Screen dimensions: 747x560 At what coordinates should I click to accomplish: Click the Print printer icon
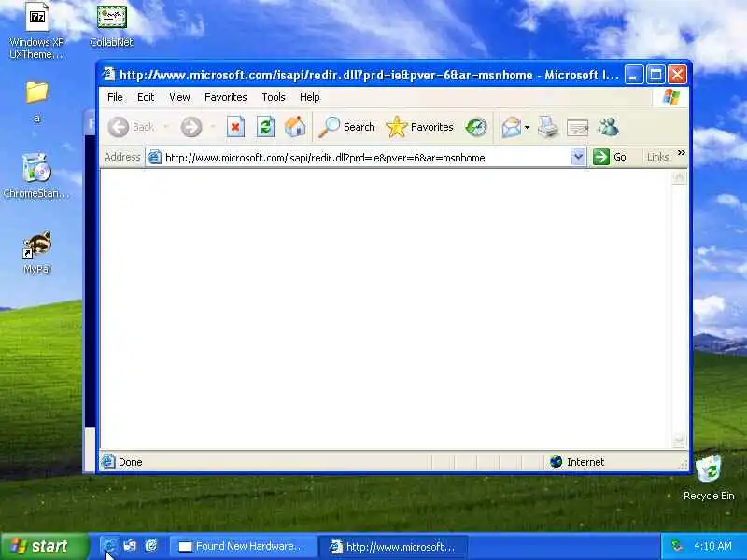click(x=548, y=127)
